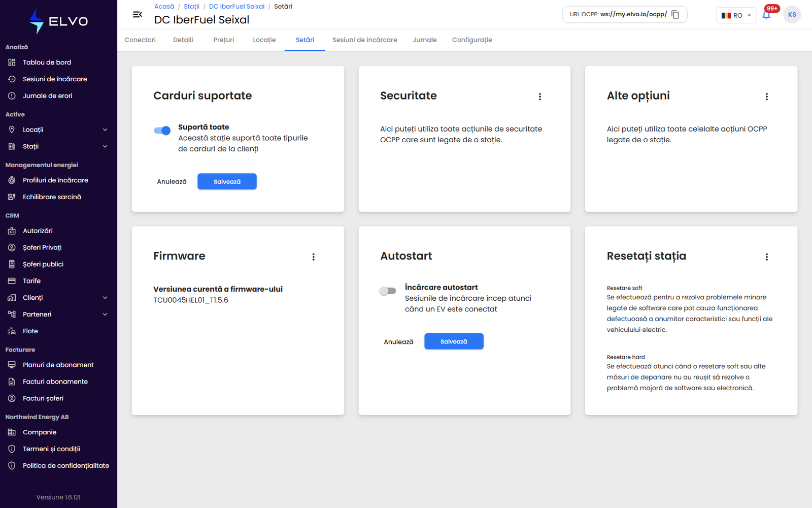Viewport: 812px width, 508px height.
Task: Open the notifications bell
Action: (x=766, y=15)
